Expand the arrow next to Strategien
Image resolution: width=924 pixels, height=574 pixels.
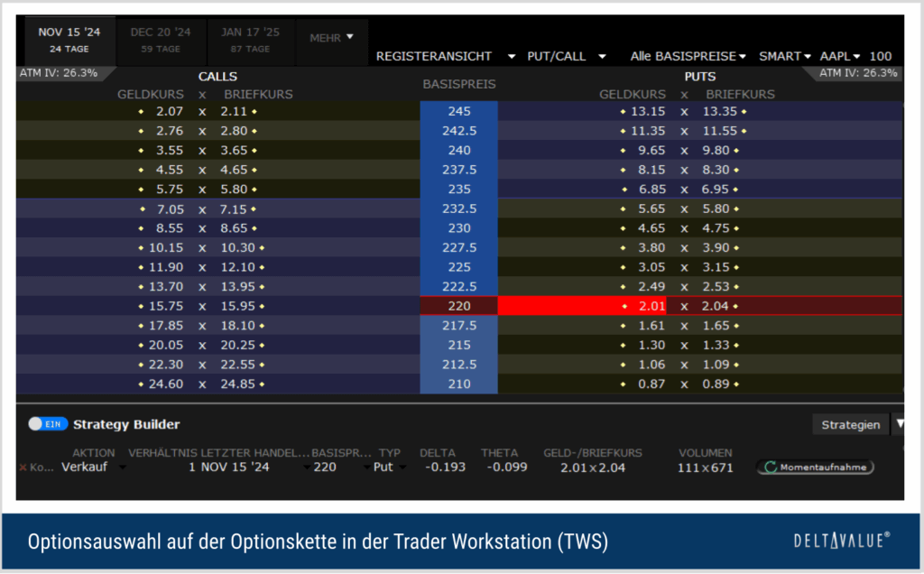coord(899,424)
